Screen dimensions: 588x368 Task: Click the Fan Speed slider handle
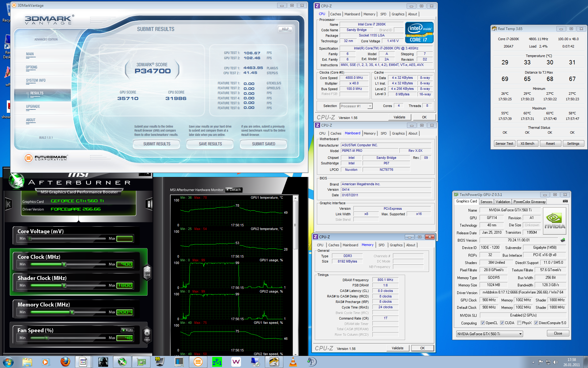click(x=47, y=338)
